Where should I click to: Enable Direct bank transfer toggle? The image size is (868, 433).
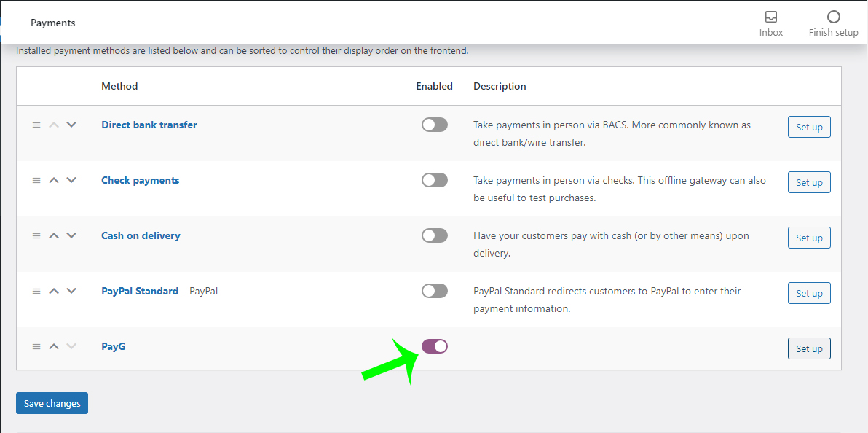(435, 125)
